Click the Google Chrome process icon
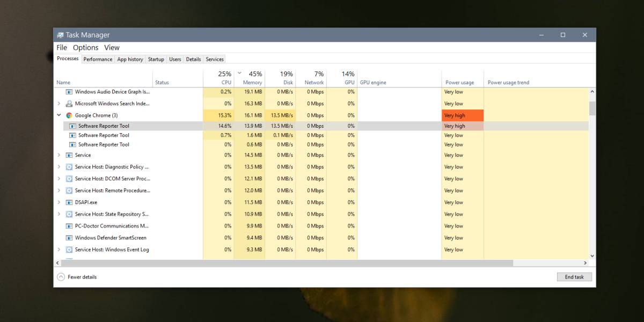 click(x=69, y=115)
